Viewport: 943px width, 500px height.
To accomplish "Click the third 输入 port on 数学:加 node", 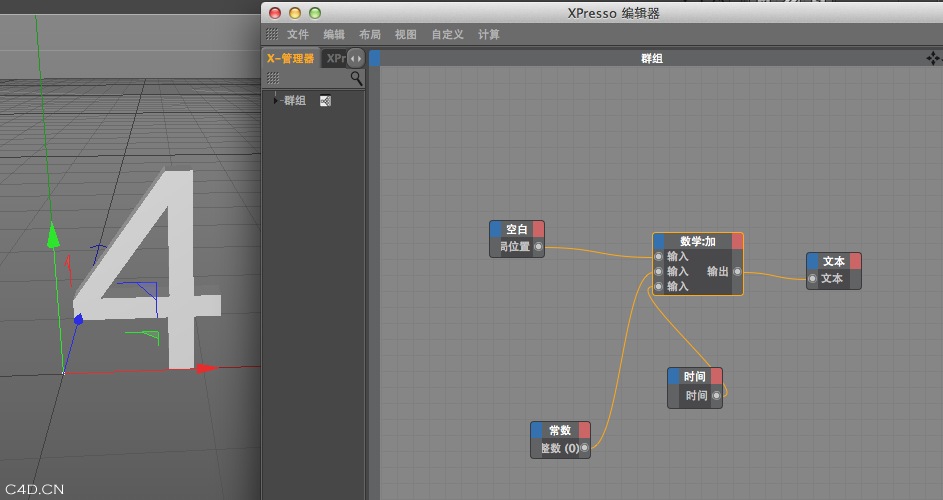I will pos(659,286).
